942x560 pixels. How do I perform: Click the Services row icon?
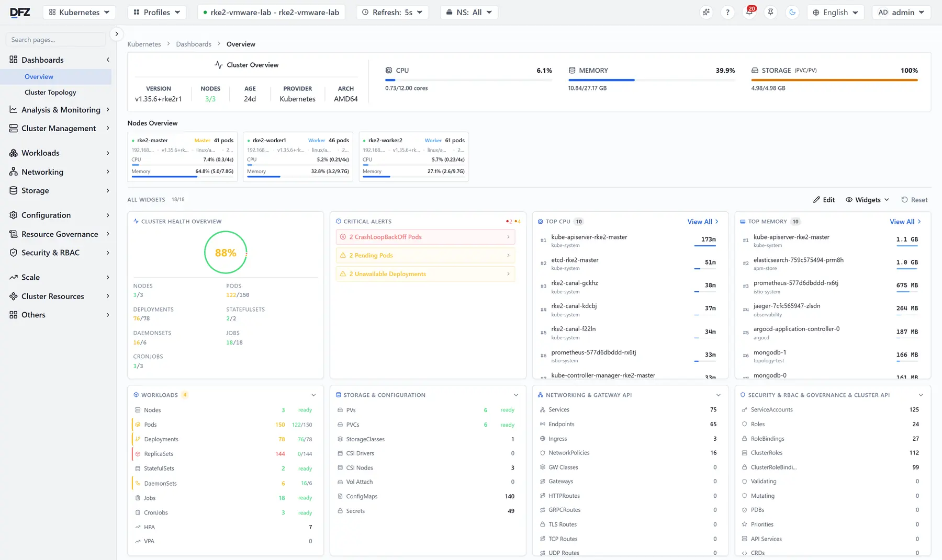pyautogui.click(x=543, y=410)
